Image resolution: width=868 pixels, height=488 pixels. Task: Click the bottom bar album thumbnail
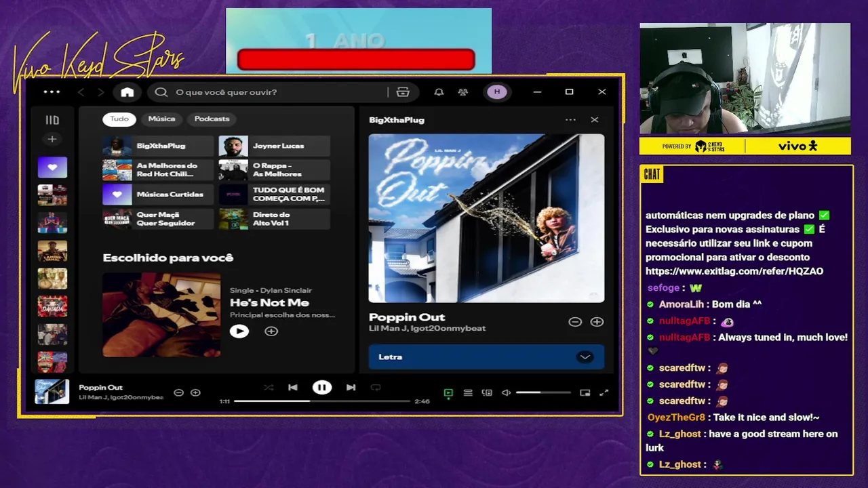(52, 392)
